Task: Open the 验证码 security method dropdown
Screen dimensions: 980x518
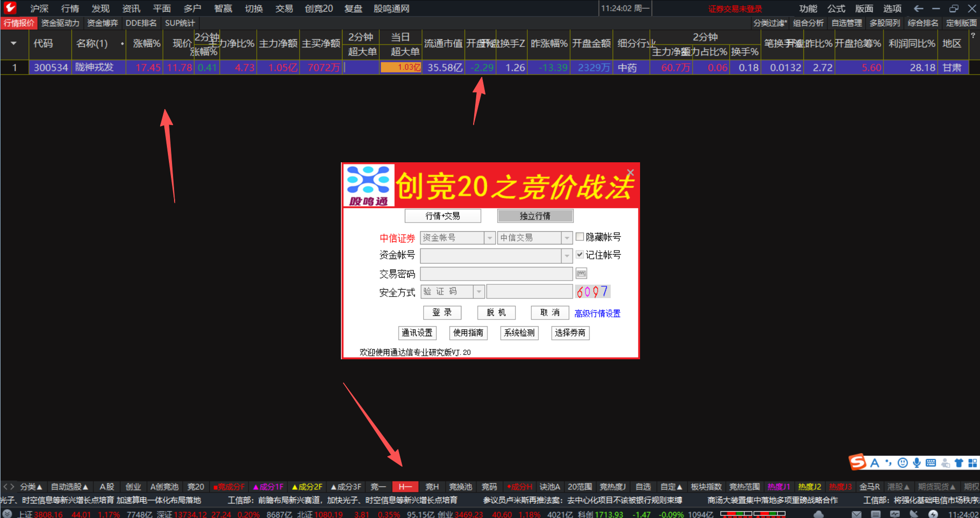Action: pos(479,291)
